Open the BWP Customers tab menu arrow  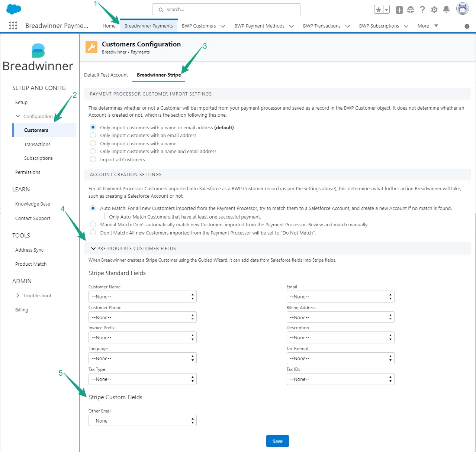223,26
